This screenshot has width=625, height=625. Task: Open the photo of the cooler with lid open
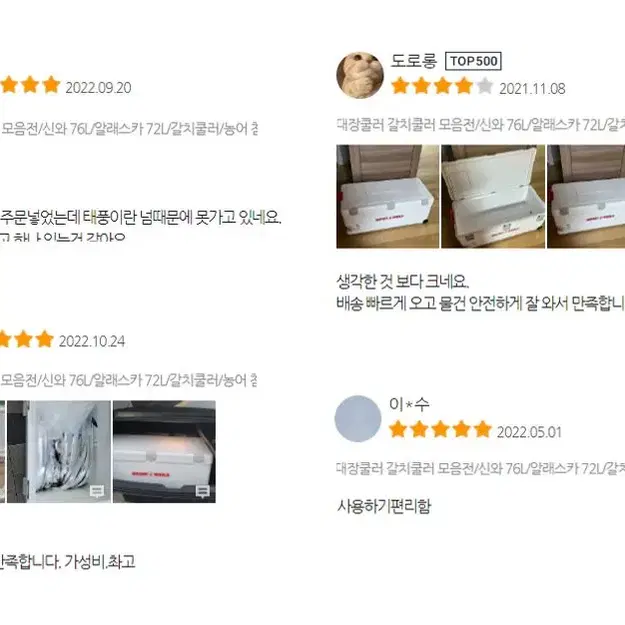point(493,197)
